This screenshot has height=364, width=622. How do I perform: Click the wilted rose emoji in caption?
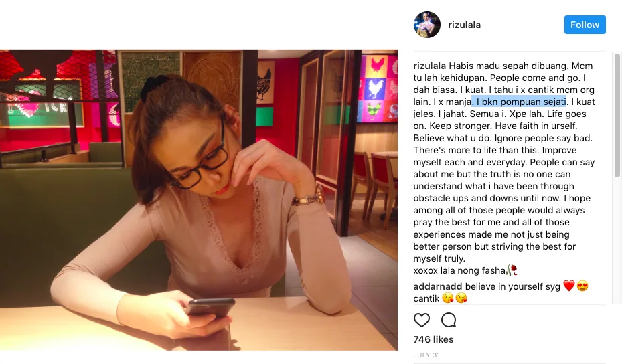pos(512,270)
